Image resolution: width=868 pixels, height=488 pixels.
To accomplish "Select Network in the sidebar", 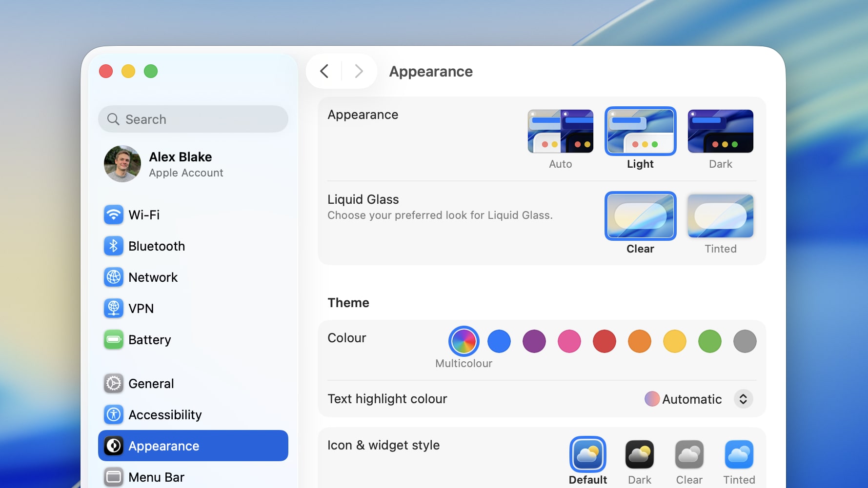I will pos(153,277).
